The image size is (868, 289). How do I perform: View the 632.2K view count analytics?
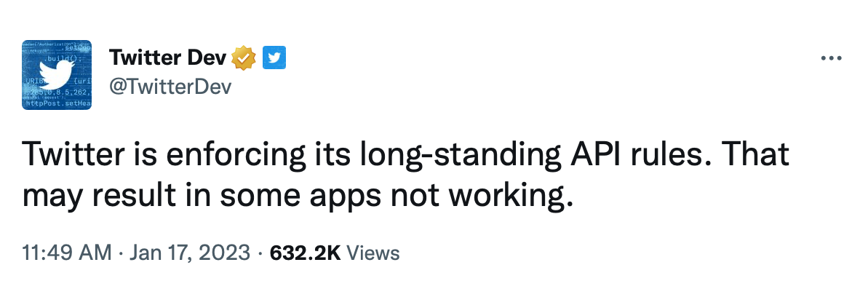click(x=304, y=253)
